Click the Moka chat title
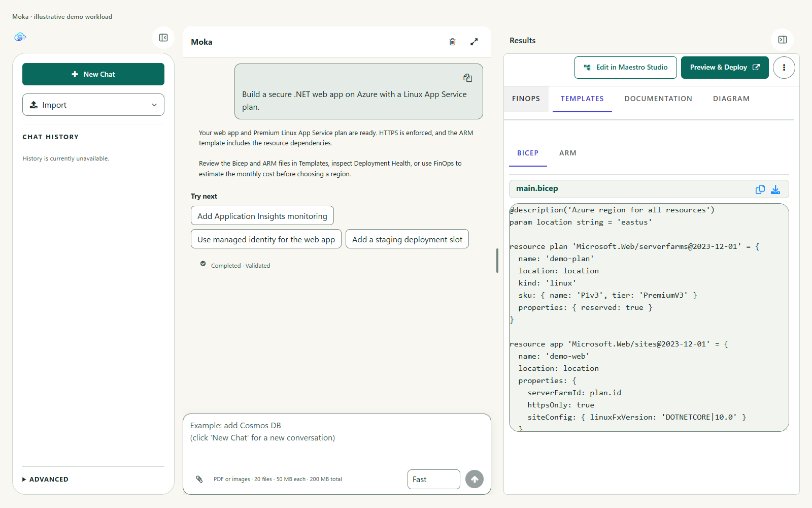Image resolution: width=812 pixels, height=508 pixels. tap(201, 42)
